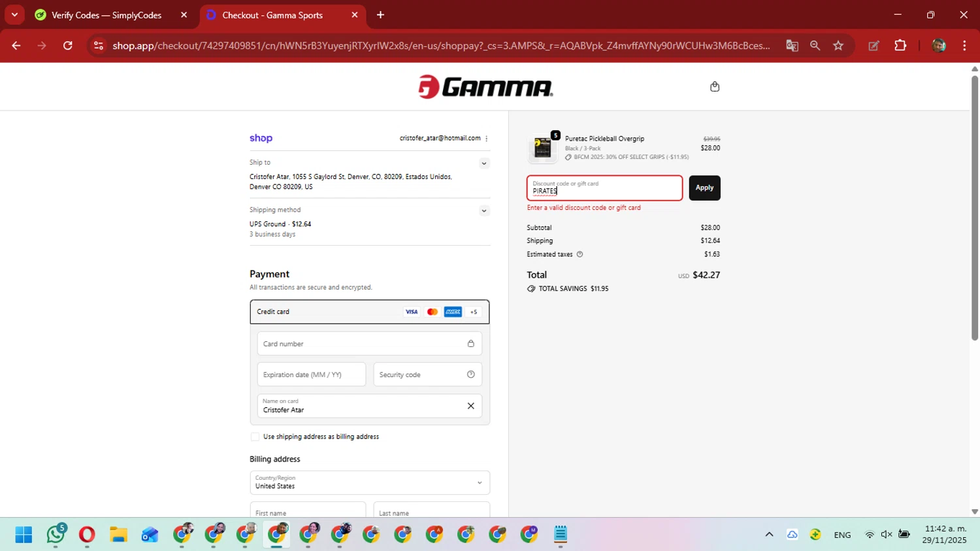This screenshot has height=551, width=980.
Task: Show hidden system tray icons
Action: tap(769, 535)
